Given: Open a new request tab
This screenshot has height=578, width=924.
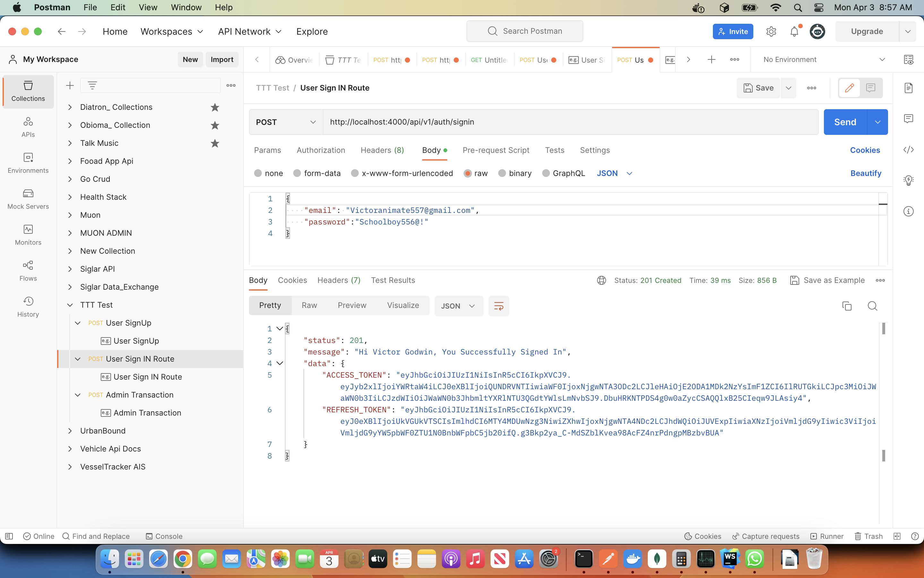Looking at the screenshot, I should [x=711, y=59].
